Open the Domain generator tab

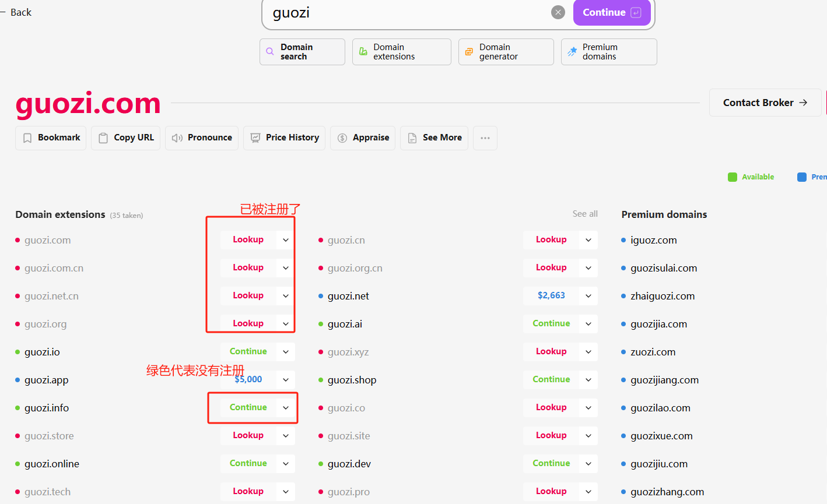tap(506, 52)
